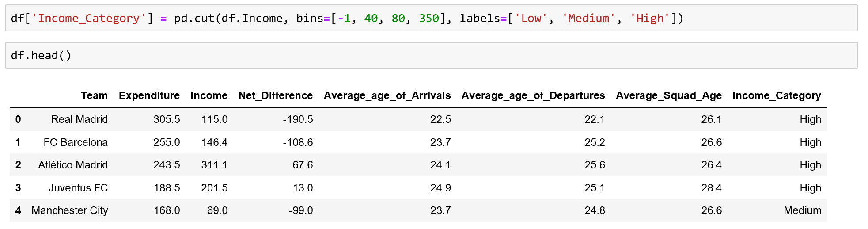868x229 pixels.
Task: Click arrivals age 22.5 for Real Madrid
Action: 440,119
